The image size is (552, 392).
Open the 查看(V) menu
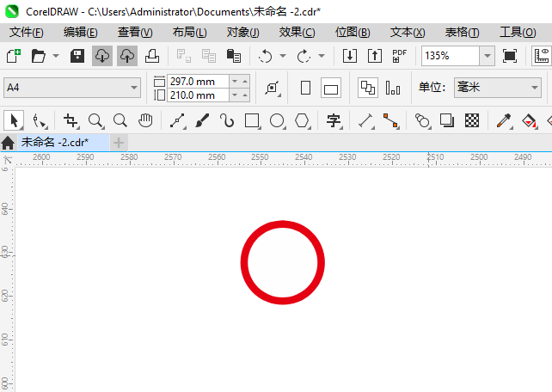click(135, 33)
